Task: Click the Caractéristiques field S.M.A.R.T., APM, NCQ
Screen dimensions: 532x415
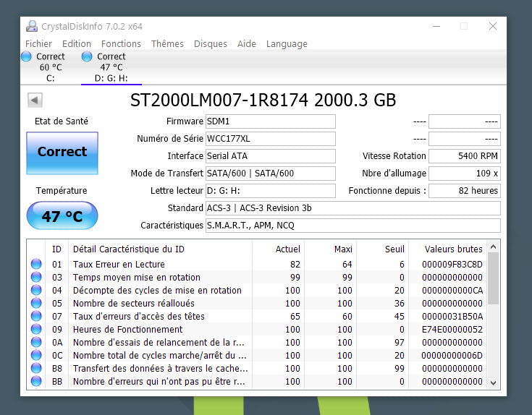Action: [x=353, y=226]
